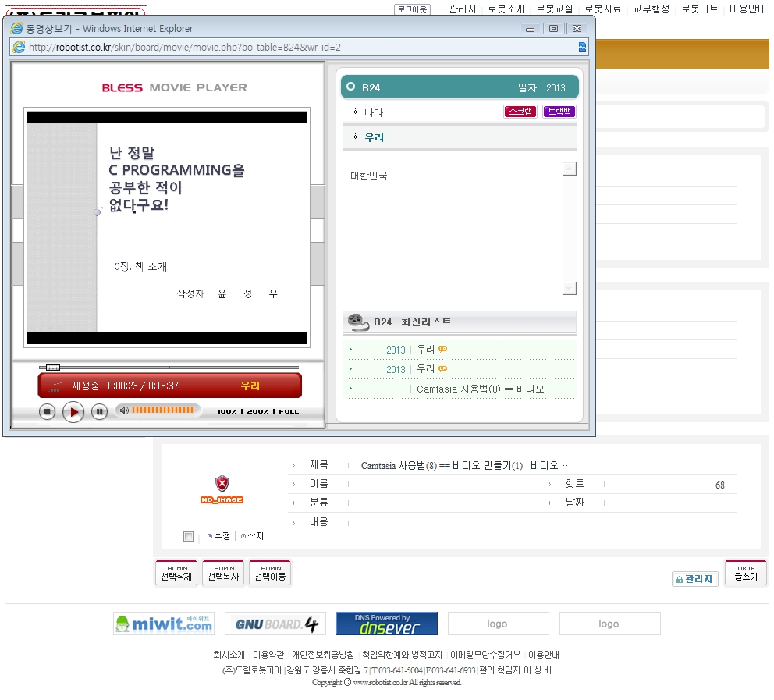Open the 로봇교실 menu

coord(554,9)
